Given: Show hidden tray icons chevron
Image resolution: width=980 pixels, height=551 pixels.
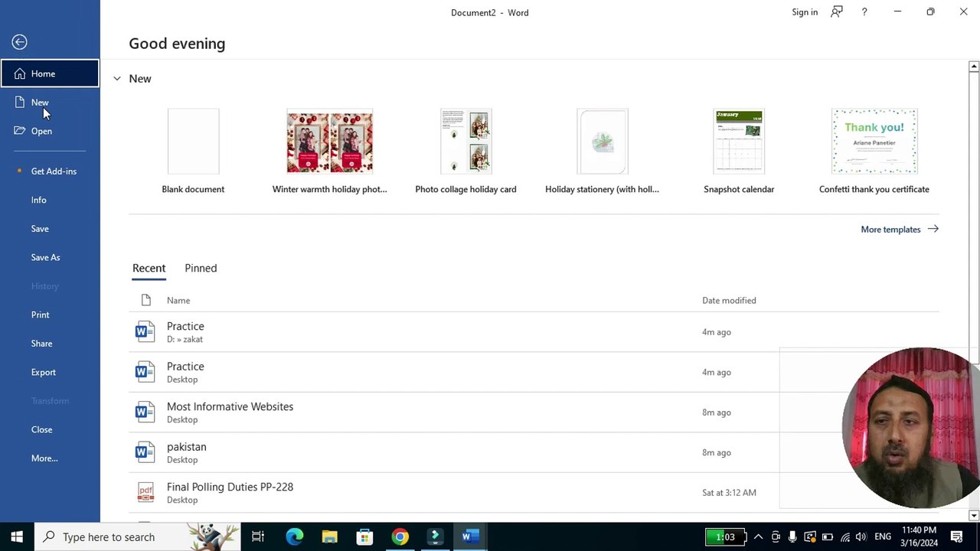Looking at the screenshot, I should [758, 537].
